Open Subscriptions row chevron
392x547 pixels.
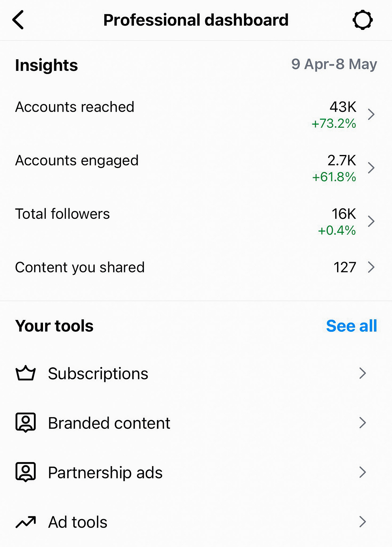coord(362,373)
